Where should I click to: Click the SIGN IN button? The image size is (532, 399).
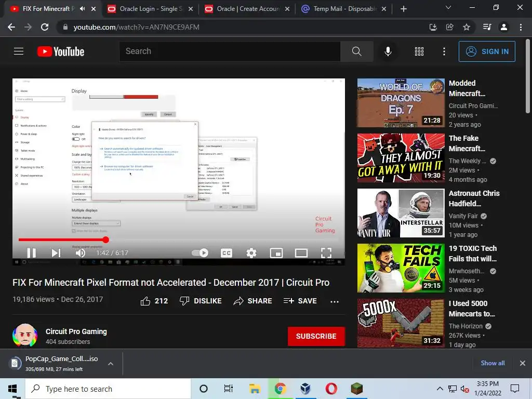tap(487, 51)
